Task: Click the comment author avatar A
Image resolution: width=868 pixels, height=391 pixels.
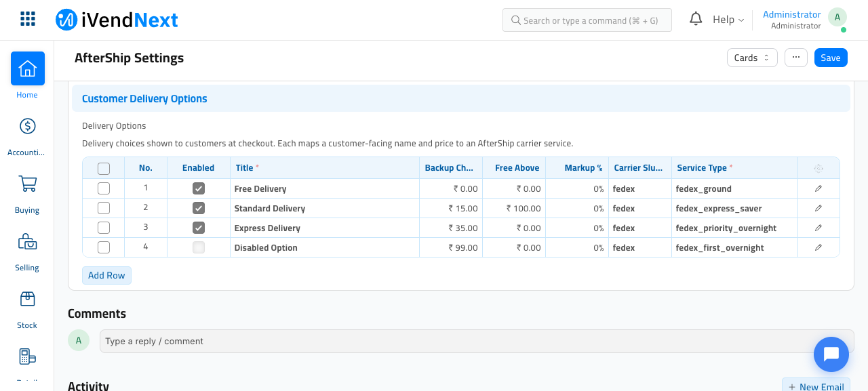Action: 79,340
